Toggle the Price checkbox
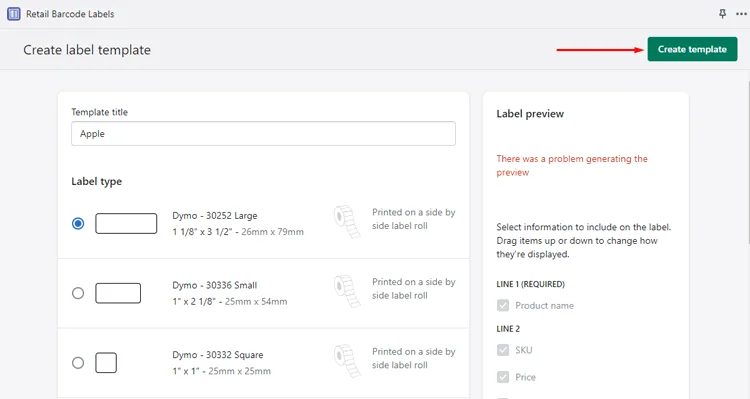This screenshot has width=750, height=399. (503, 377)
